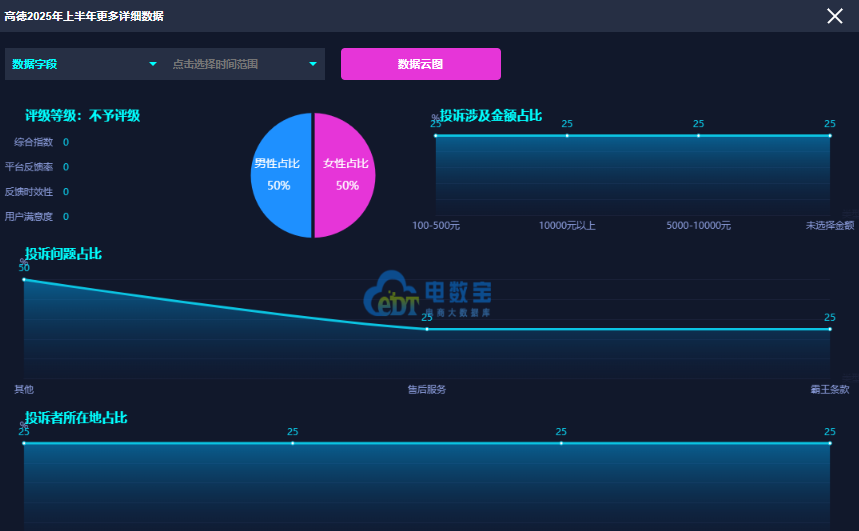Click the dialog title 高德2025年上半年更多详细数据
This screenshot has width=859, height=531.
(84, 16)
